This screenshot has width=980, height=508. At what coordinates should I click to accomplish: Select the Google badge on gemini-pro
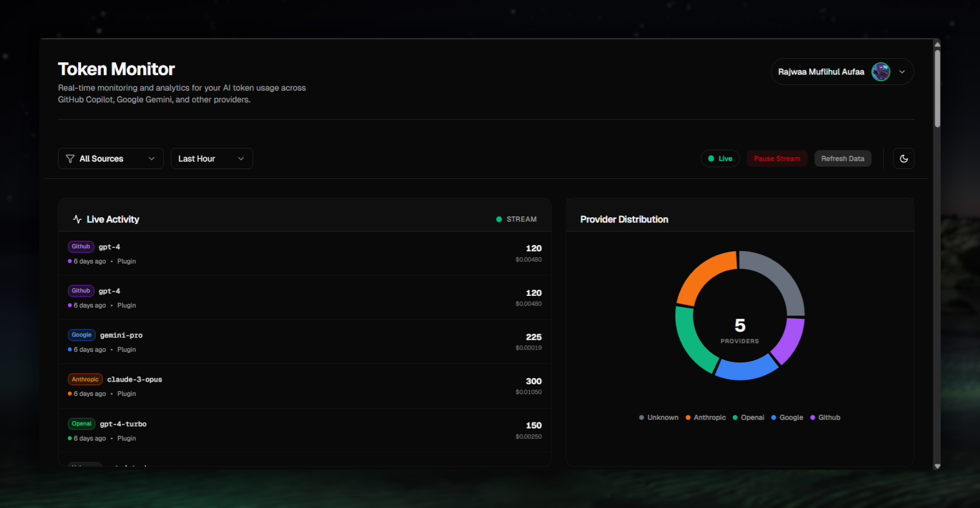(x=81, y=335)
